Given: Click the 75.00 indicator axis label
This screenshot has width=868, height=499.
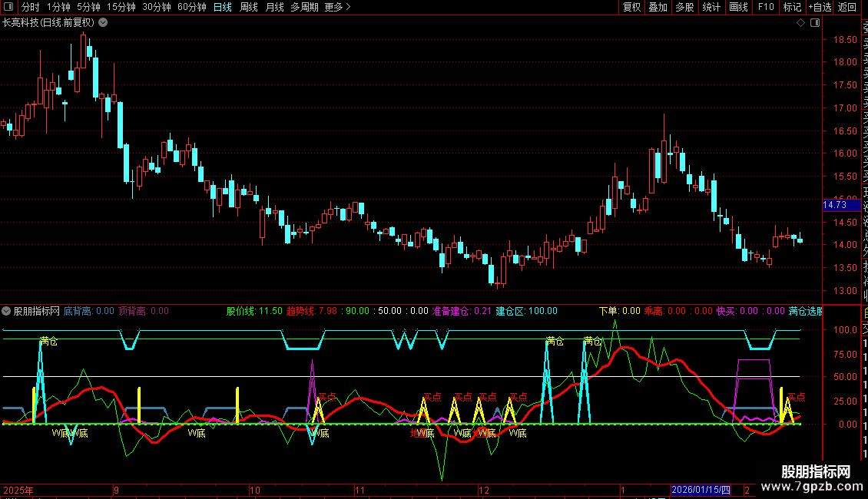Looking at the screenshot, I should pyautogui.click(x=845, y=355).
